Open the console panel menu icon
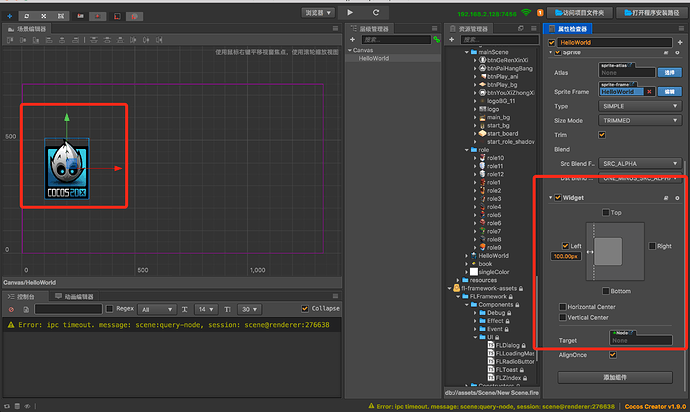 click(x=335, y=296)
